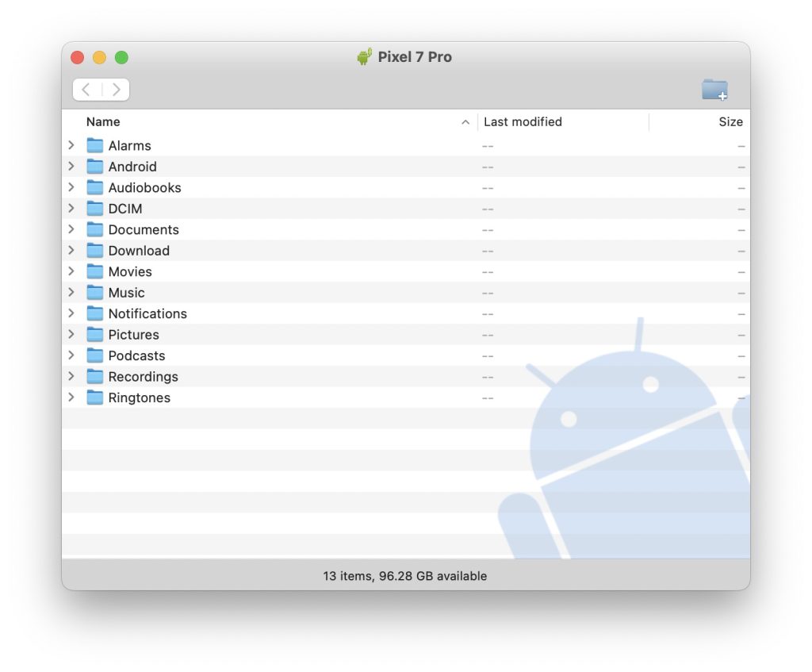The height and width of the screenshot is (672, 812).
Task: Select the Recordings row name
Action: [x=143, y=376]
